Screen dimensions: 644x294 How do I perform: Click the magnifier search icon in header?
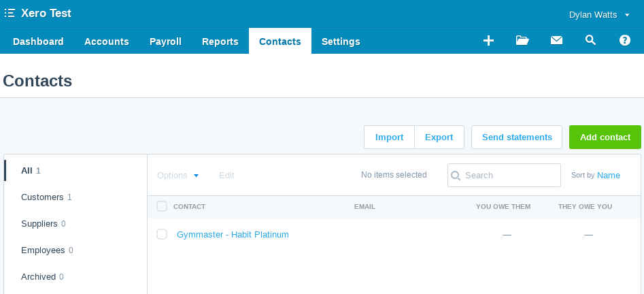coord(590,40)
